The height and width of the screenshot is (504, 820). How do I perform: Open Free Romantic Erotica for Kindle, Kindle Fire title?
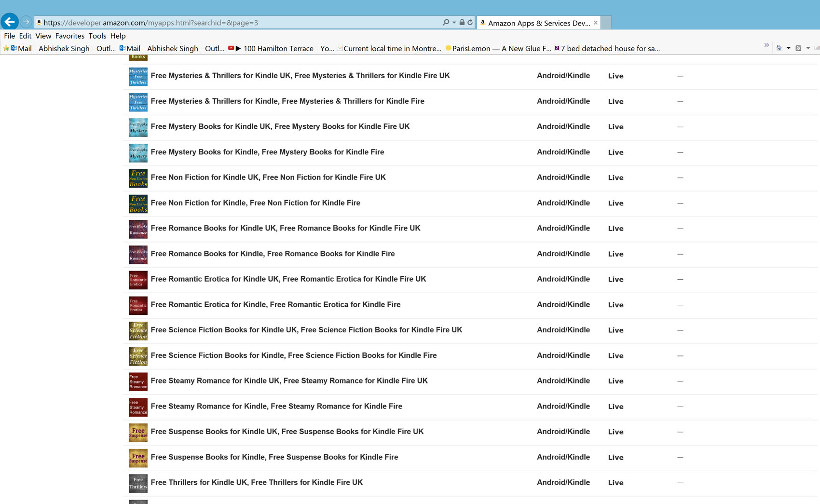click(x=275, y=305)
